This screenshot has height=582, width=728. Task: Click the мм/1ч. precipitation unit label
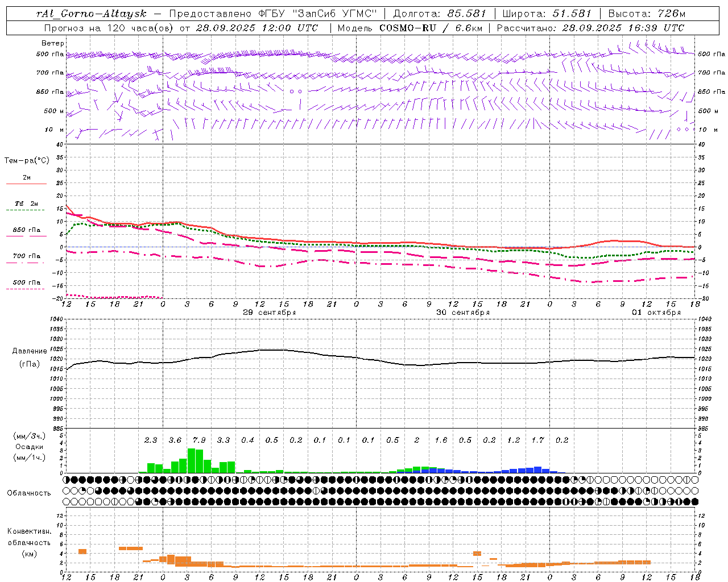pos(29,458)
